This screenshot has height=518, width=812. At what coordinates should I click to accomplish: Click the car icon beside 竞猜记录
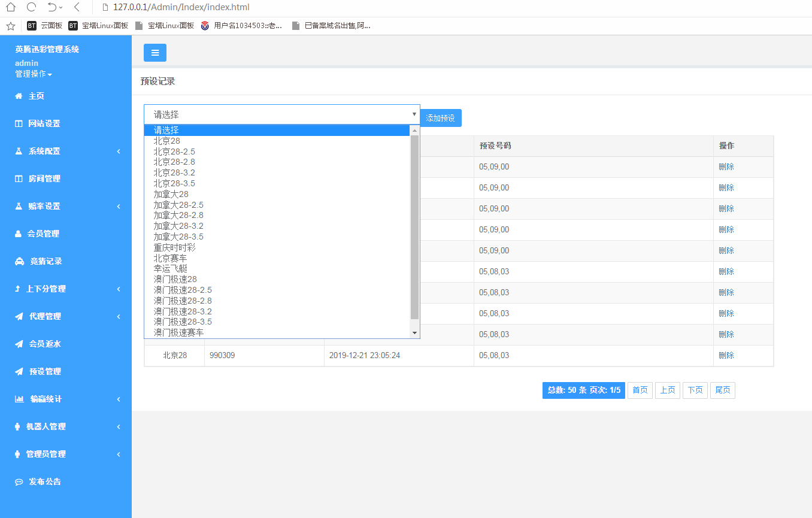(x=19, y=261)
